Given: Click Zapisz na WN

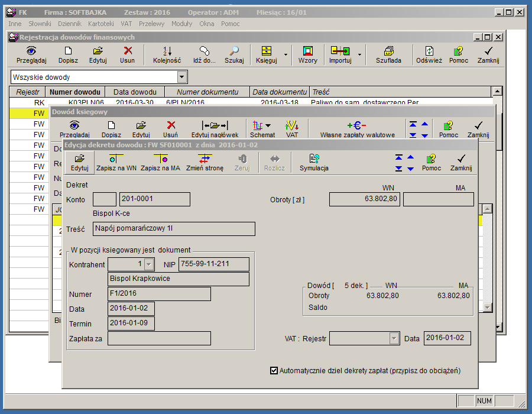Looking at the screenshot, I should [116, 163].
